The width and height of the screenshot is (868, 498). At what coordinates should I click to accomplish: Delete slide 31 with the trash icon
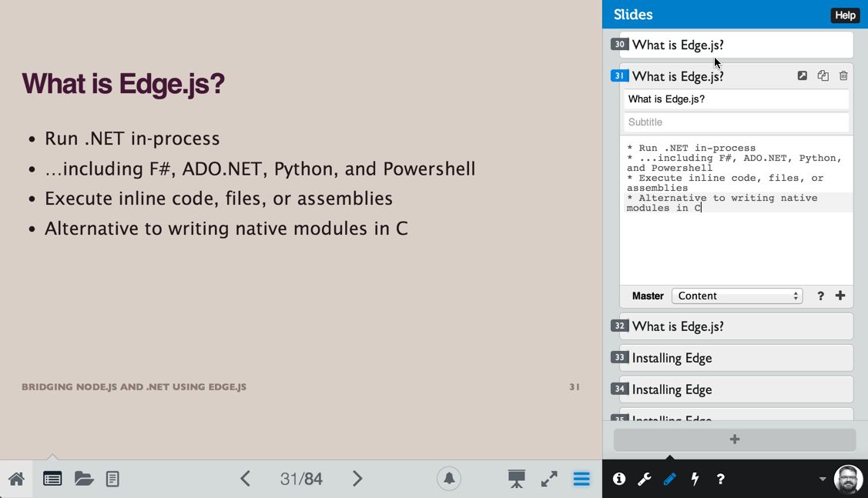pos(843,75)
